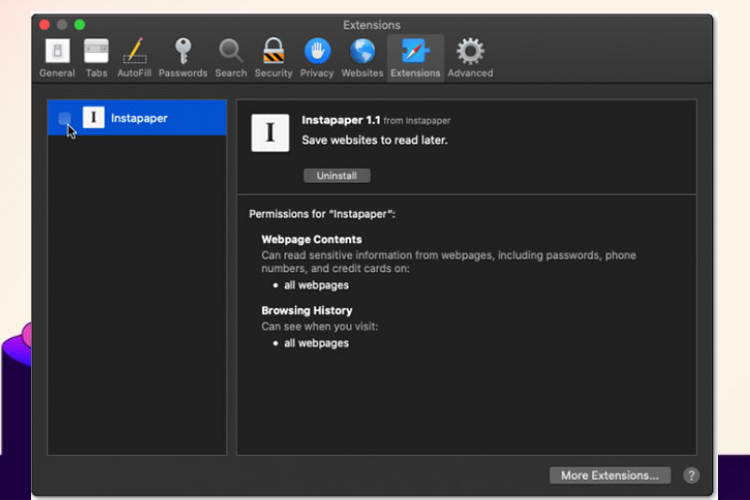Screen dimensions: 750x500
Task: Open the Advanced preferences pane
Action: (x=470, y=58)
